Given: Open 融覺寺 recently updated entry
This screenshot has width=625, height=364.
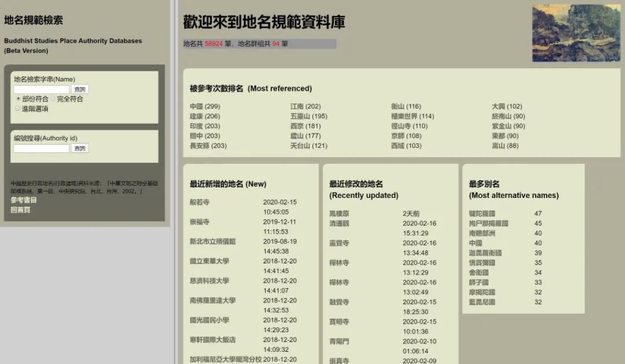Looking at the screenshot, I should [x=339, y=302].
